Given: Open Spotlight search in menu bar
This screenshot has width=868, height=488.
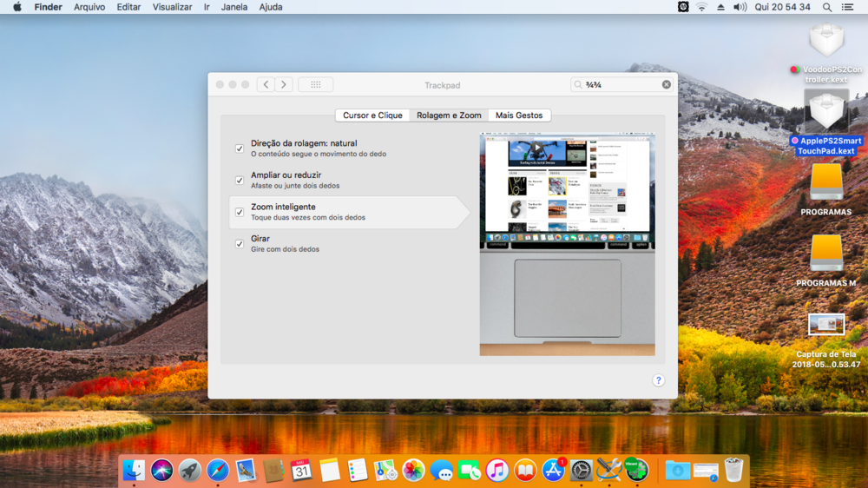Looking at the screenshot, I should point(827,7).
